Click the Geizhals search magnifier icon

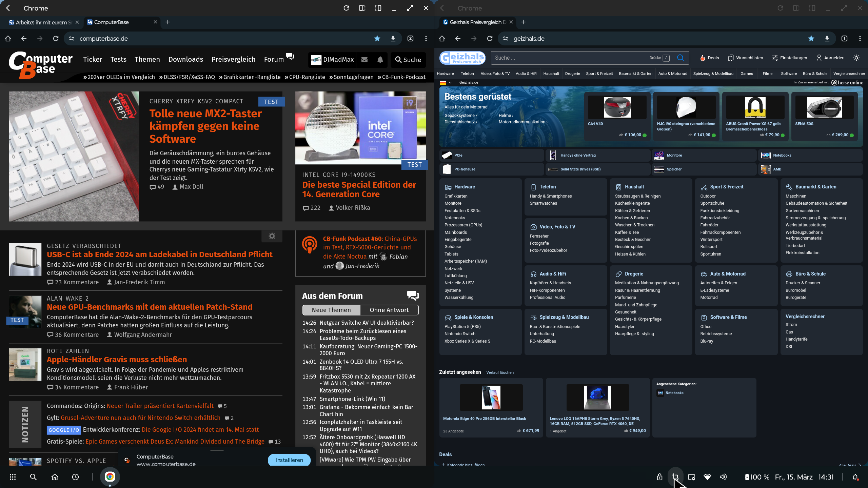click(680, 58)
